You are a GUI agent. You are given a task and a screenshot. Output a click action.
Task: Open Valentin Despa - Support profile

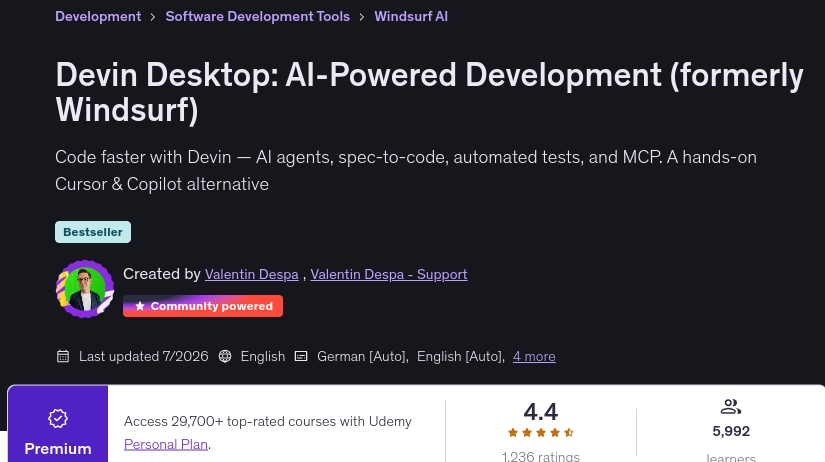click(389, 274)
